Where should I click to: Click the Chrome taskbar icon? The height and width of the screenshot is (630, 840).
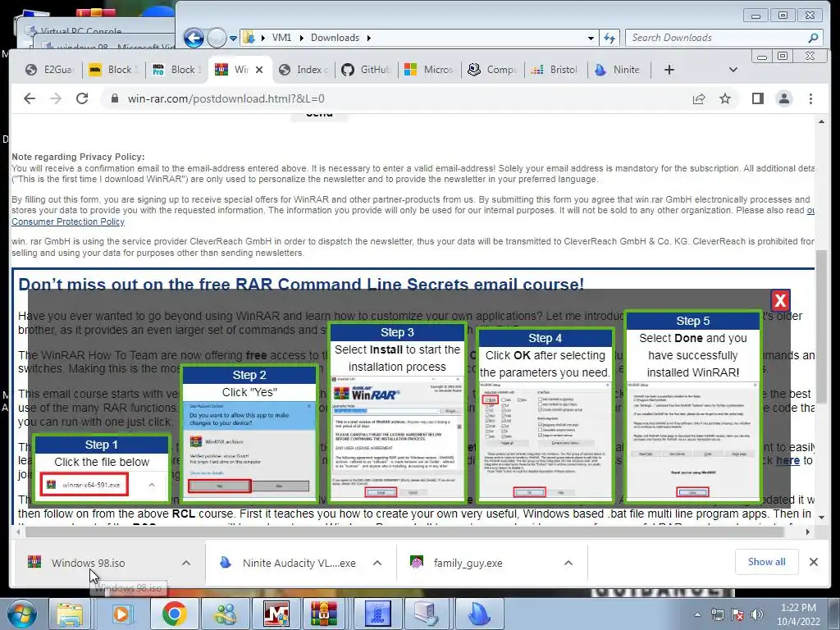(x=175, y=614)
